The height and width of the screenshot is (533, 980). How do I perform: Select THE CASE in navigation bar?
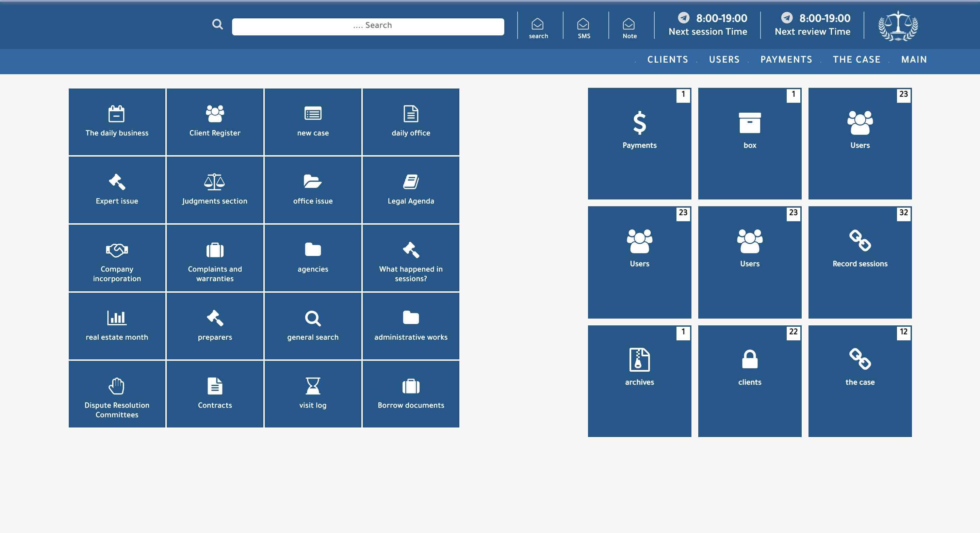pyautogui.click(x=856, y=60)
